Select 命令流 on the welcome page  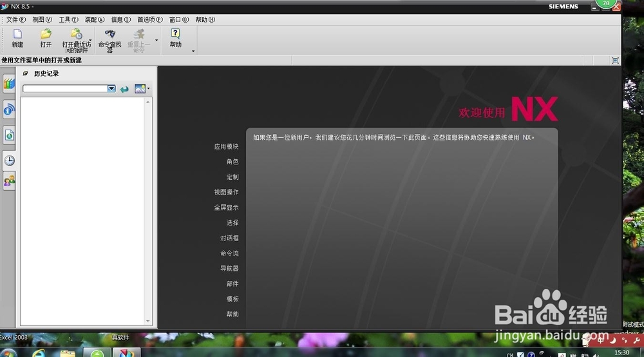point(229,253)
